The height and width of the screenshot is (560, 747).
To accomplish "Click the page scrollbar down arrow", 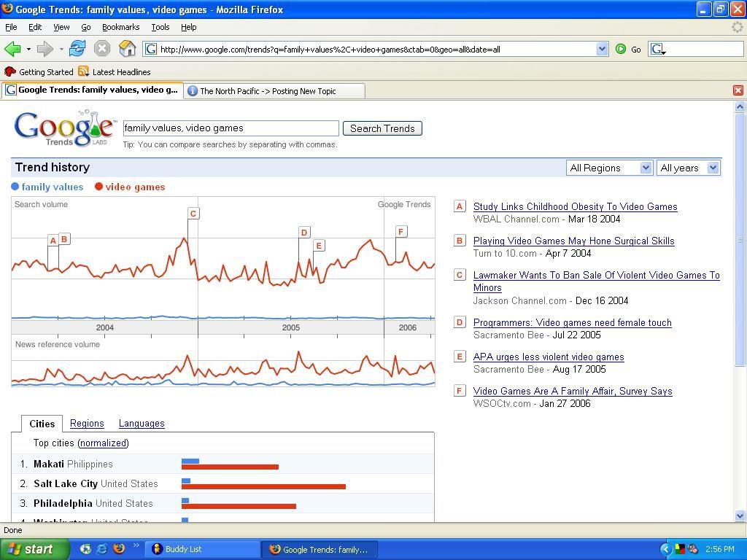I will (x=740, y=516).
